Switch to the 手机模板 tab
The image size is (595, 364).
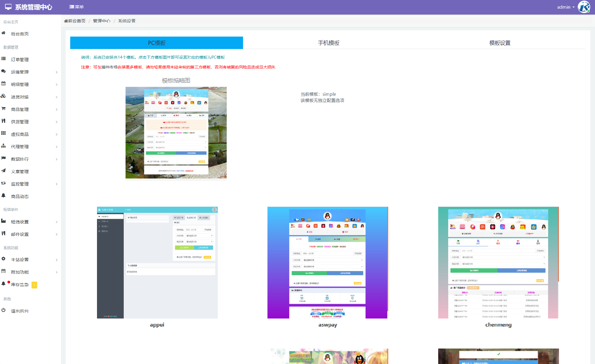(x=328, y=43)
